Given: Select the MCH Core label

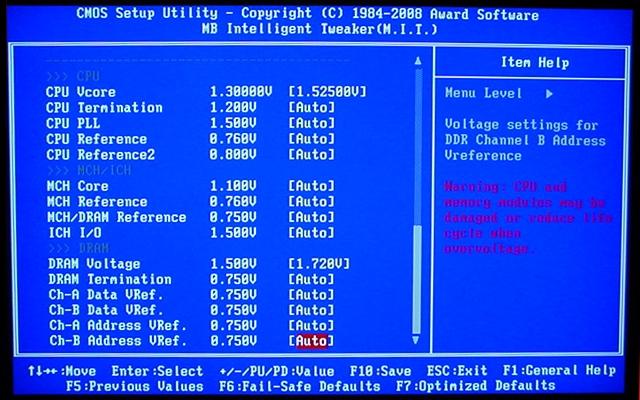Looking at the screenshot, I should point(78,186).
